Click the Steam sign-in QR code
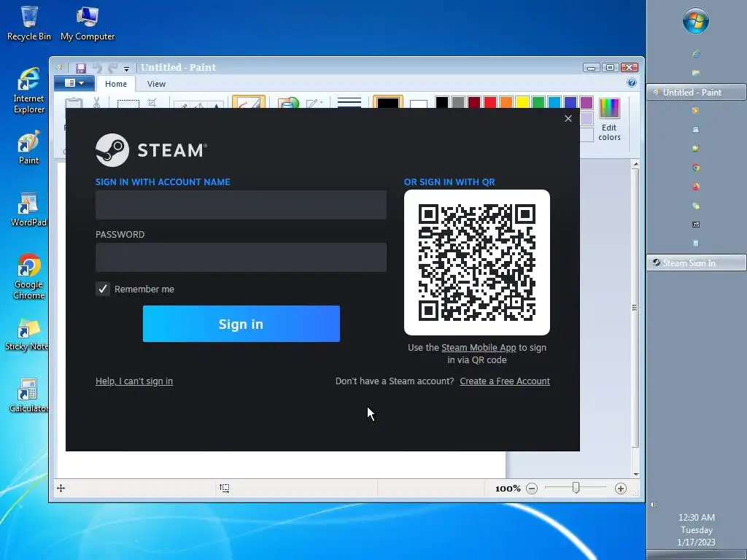The height and width of the screenshot is (560, 747). (x=477, y=262)
